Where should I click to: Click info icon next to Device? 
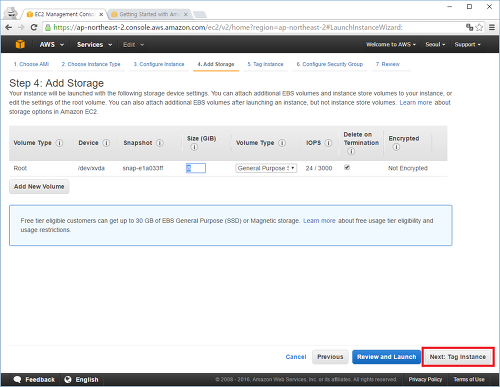tap(106, 143)
